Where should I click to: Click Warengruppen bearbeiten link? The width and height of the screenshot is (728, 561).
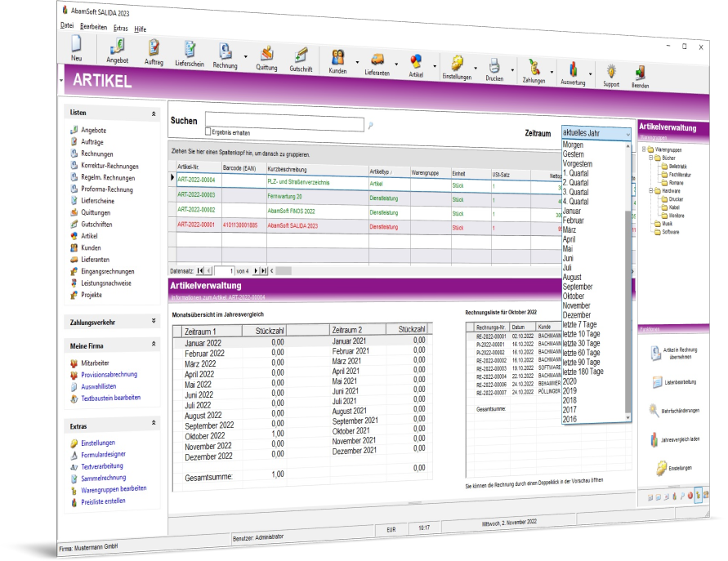114,489
